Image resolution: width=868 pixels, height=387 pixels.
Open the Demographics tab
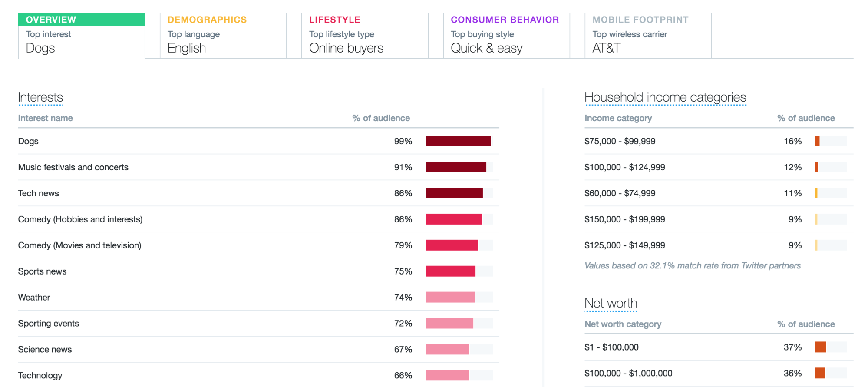(223, 35)
